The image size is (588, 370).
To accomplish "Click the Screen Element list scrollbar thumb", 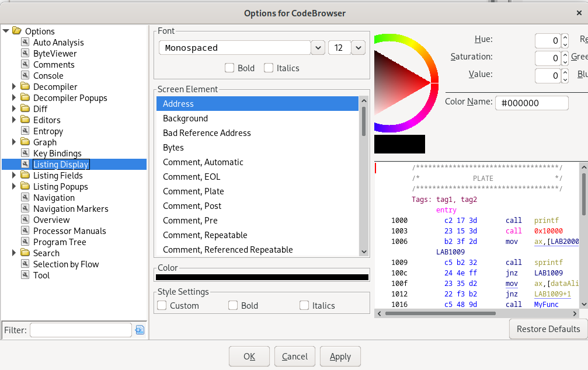I will (364, 121).
